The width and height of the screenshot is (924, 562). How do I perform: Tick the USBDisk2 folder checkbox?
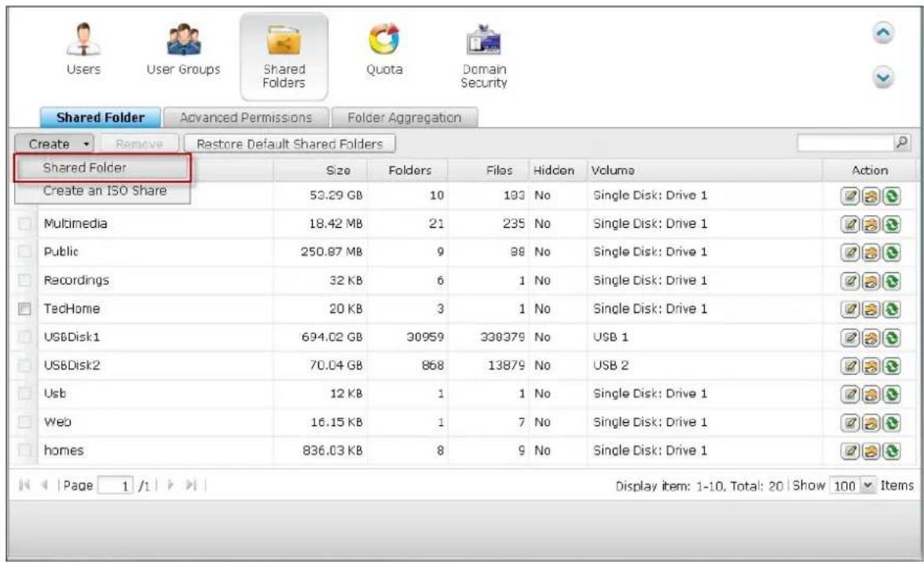point(25,365)
